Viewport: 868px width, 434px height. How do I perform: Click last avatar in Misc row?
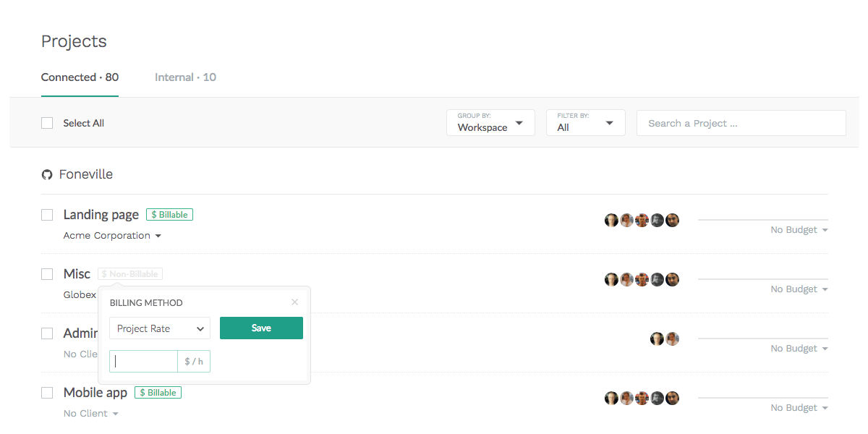673,279
